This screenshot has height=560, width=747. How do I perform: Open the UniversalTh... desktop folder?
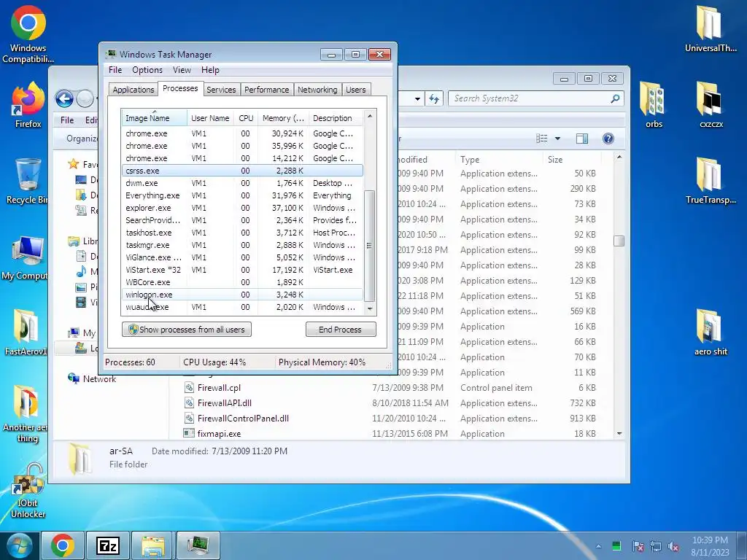coord(711,28)
